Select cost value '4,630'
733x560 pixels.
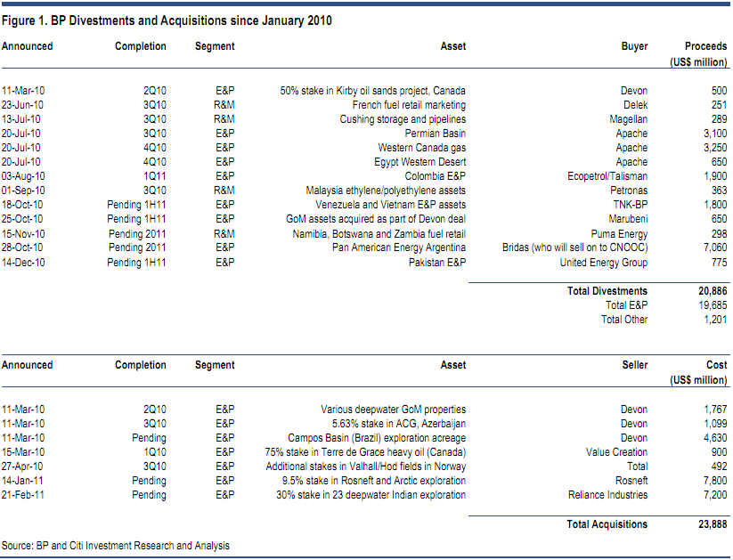pos(715,438)
